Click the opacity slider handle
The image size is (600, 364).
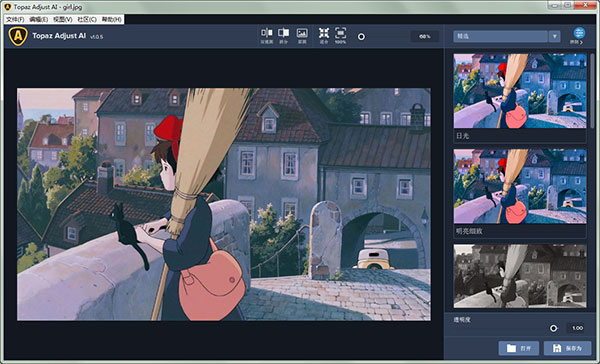[x=553, y=328]
